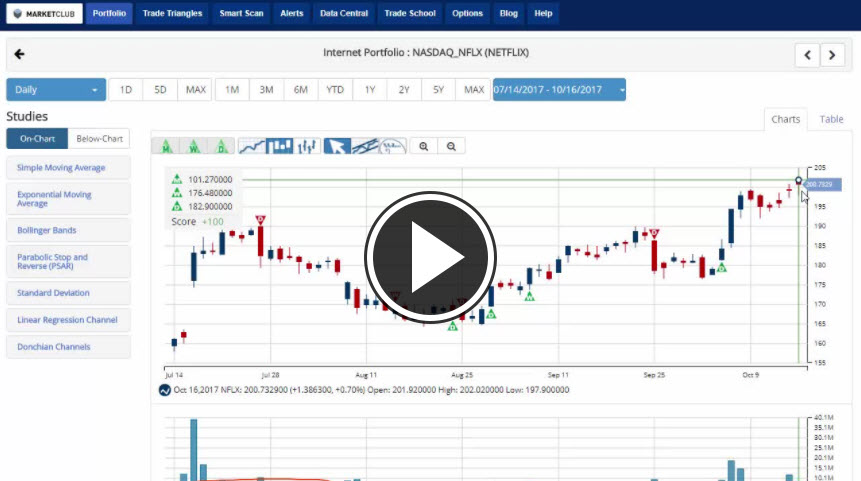
Task: Open Trade Triangles in navigation bar
Action: (x=172, y=14)
